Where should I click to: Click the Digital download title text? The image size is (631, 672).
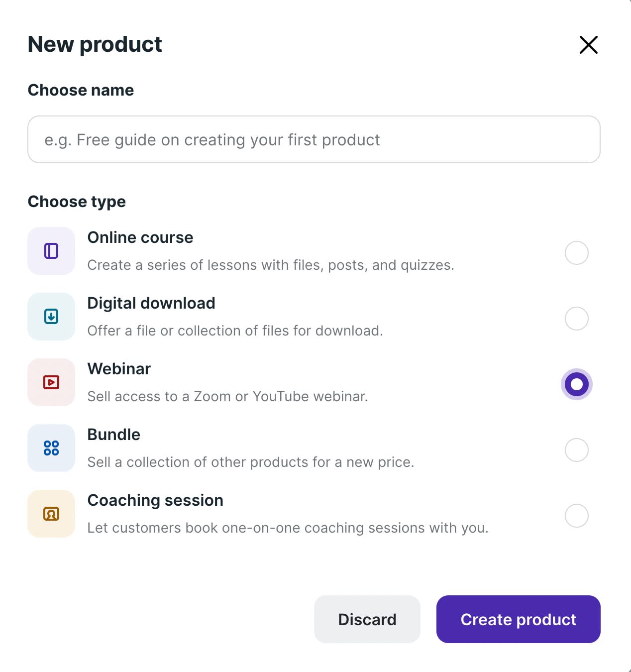(151, 303)
